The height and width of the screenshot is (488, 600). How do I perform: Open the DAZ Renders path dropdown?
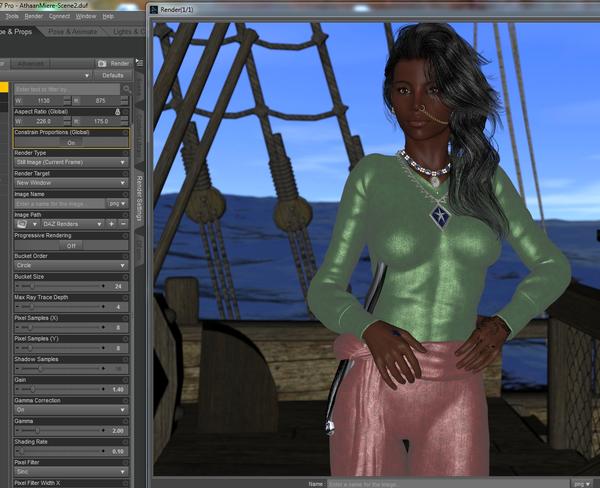[x=72, y=224]
